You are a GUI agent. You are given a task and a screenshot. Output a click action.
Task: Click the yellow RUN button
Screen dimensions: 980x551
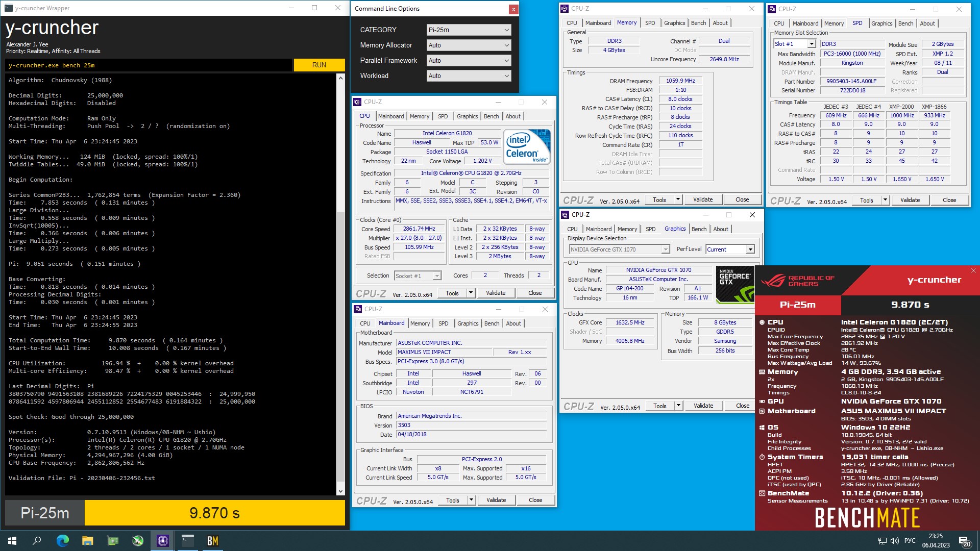pyautogui.click(x=319, y=65)
